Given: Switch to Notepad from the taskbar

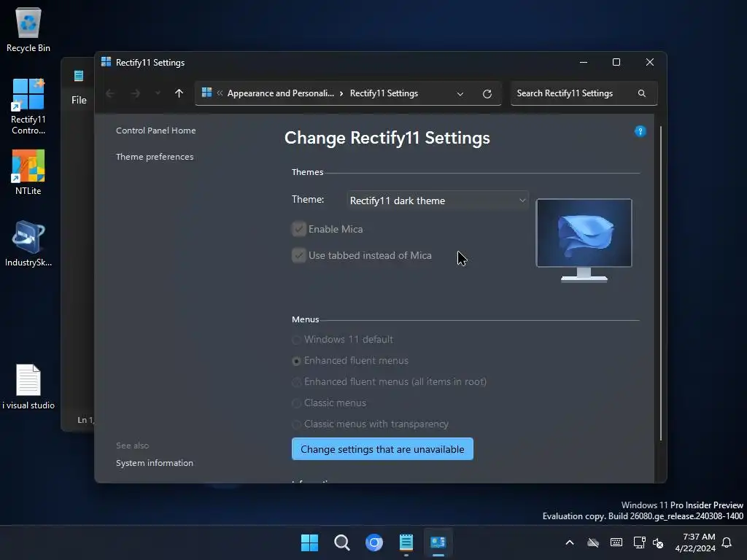Looking at the screenshot, I should pyautogui.click(x=406, y=542).
